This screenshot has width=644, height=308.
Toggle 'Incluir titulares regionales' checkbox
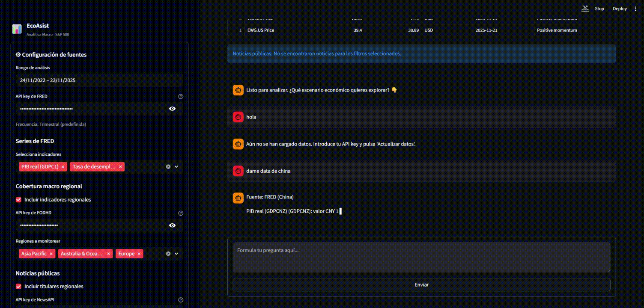[x=18, y=287]
